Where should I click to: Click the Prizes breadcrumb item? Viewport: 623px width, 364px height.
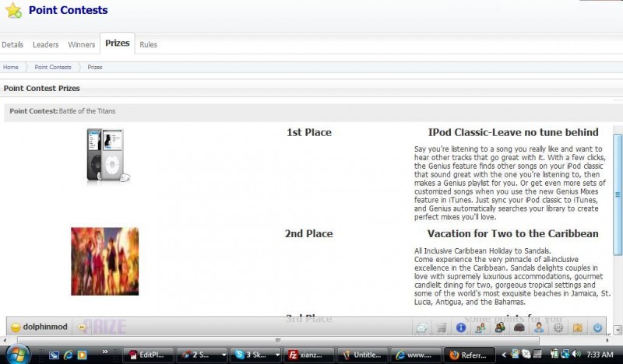[x=95, y=67]
